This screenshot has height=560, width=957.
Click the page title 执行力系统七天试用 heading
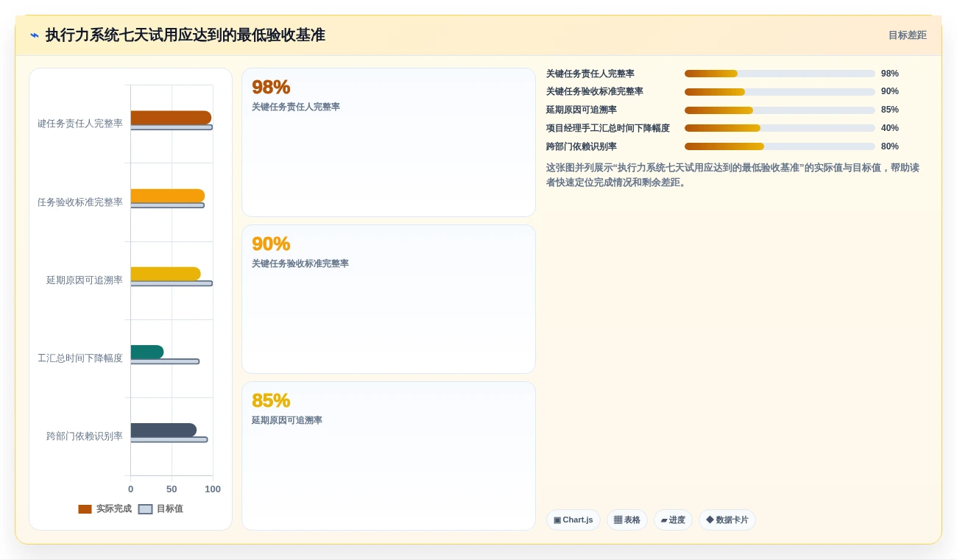185,35
